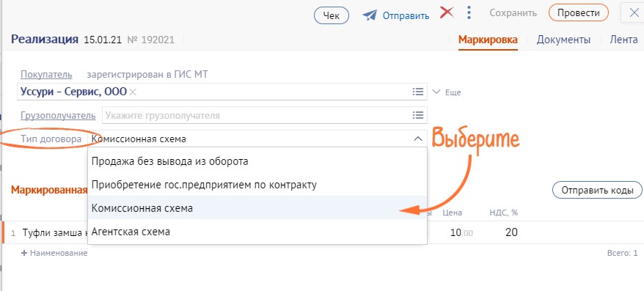This screenshot has width=644, height=291.
Task: Click the Провести button
Action: [x=578, y=12]
